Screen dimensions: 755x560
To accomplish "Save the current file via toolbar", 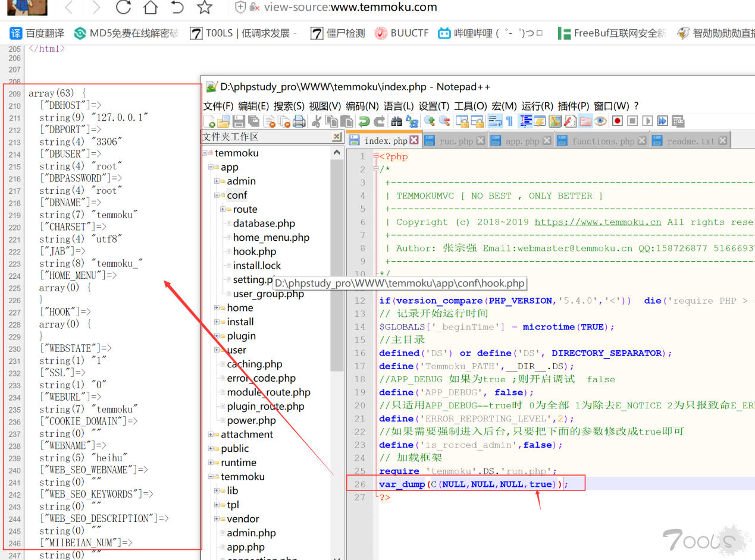I will (x=239, y=121).
